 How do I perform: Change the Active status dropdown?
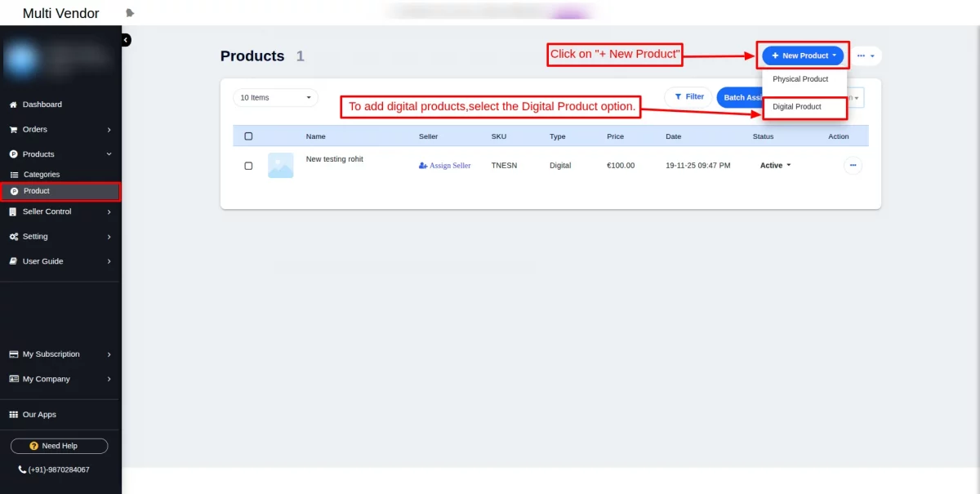pos(776,166)
